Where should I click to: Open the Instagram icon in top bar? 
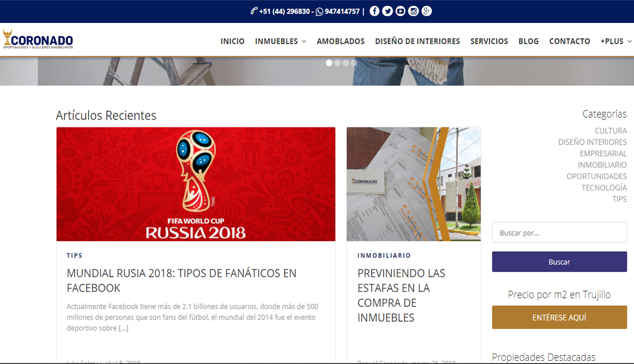(x=414, y=11)
